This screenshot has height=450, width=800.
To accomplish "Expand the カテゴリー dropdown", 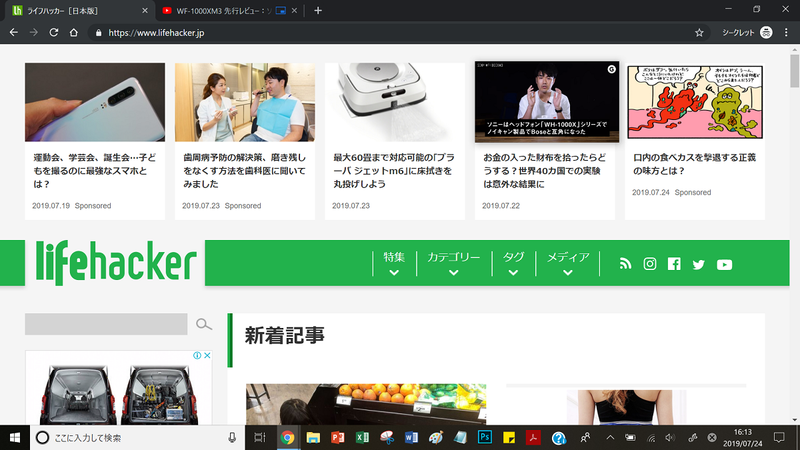I will 454,263.
